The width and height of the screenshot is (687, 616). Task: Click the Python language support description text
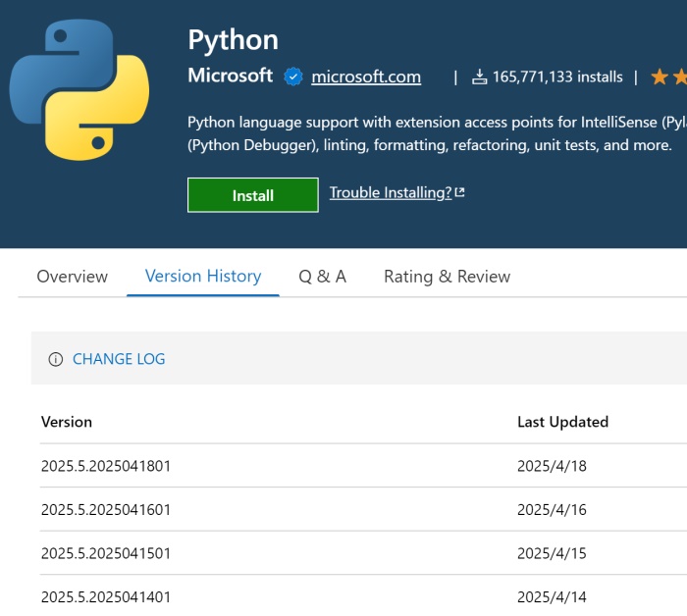437,133
